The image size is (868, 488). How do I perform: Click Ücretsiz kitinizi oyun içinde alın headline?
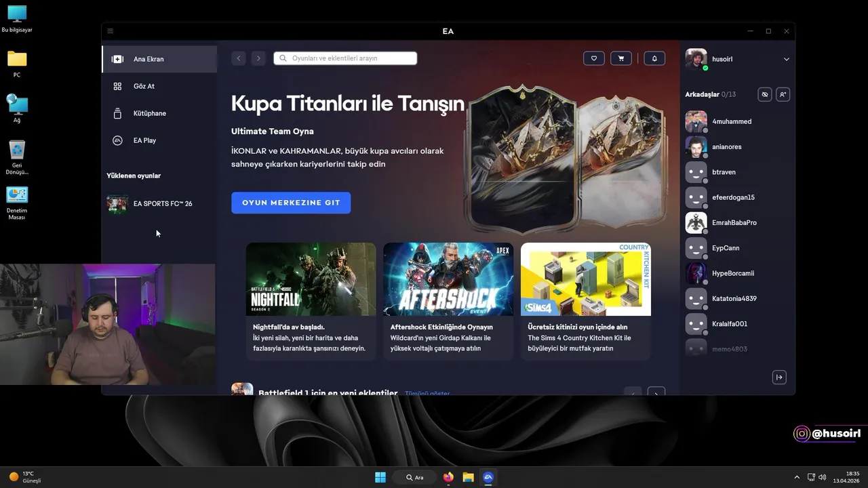578,327
